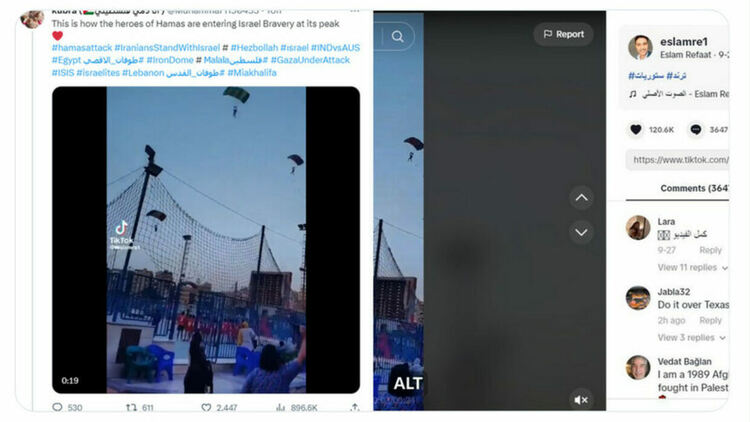Viewport: 750px width, 422px height.
Task: Unmute the TikTok video sound
Action: tap(581, 400)
